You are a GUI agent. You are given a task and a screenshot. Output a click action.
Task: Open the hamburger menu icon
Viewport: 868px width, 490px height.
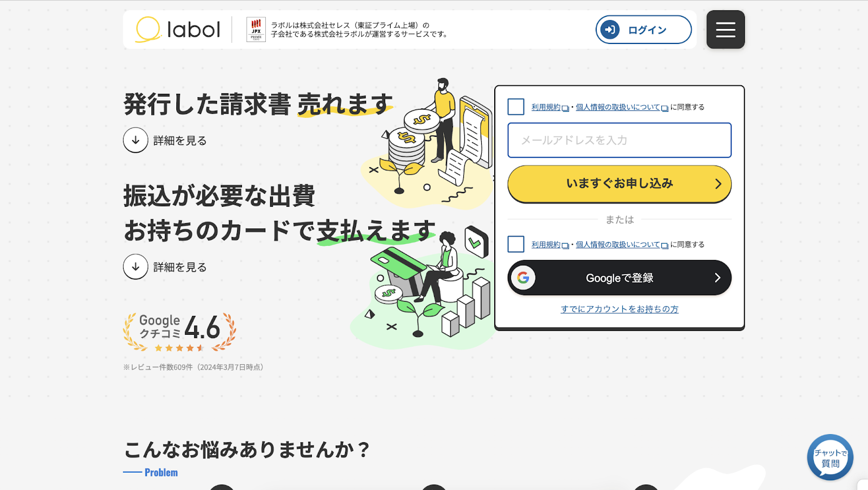[725, 29]
